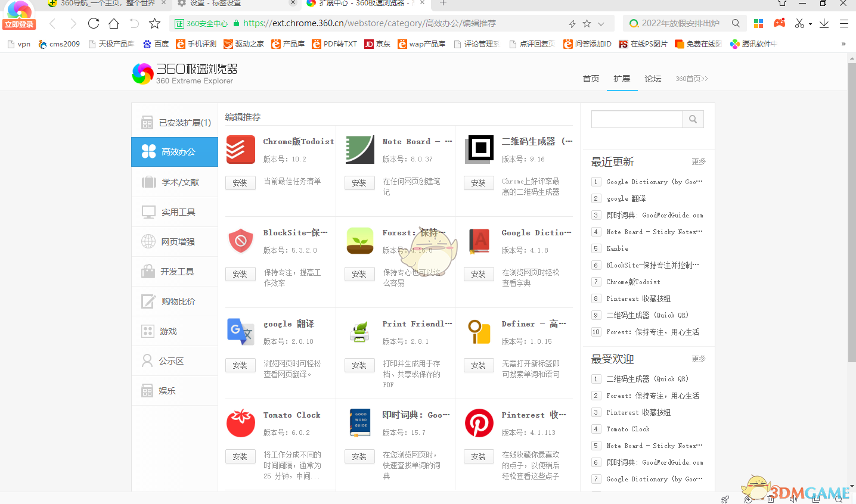Click 更多 link beside 最近更新
856x504 pixels.
(700, 161)
